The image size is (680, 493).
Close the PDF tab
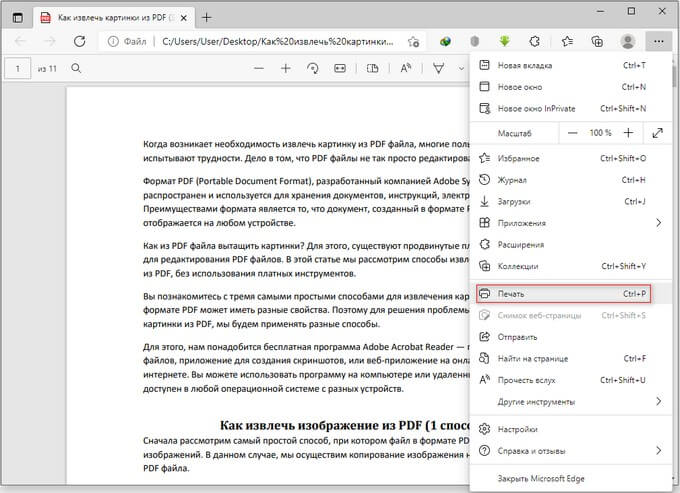point(184,18)
